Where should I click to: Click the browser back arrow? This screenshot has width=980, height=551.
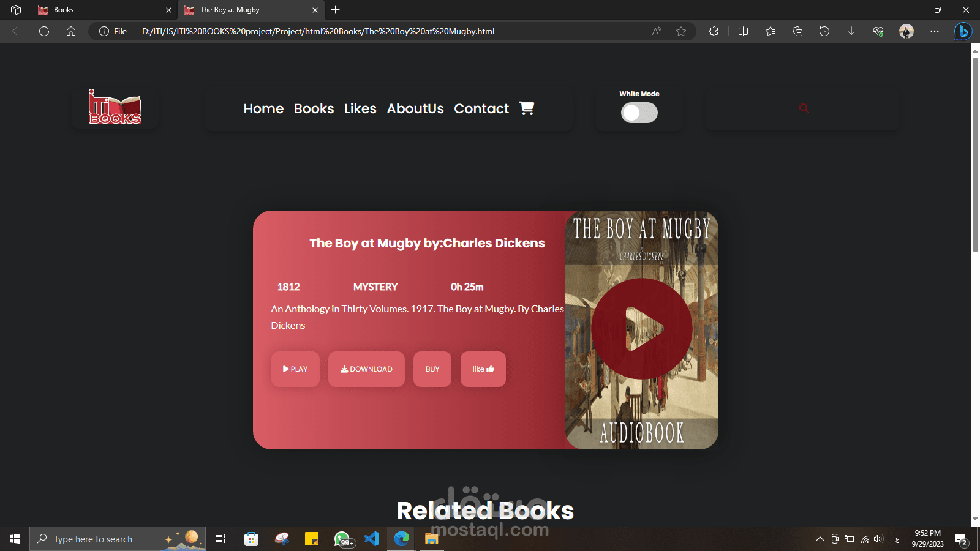17,31
